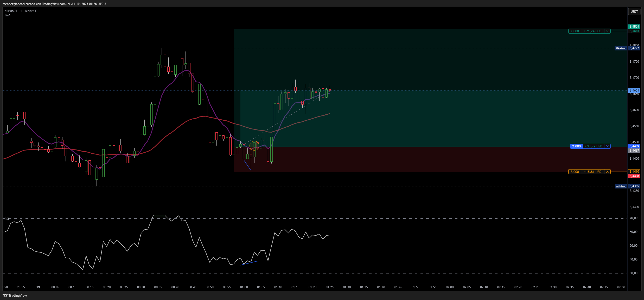The image size is (644, 300).
Task: Click the current price tag 3,4661
Action: point(634,90)
